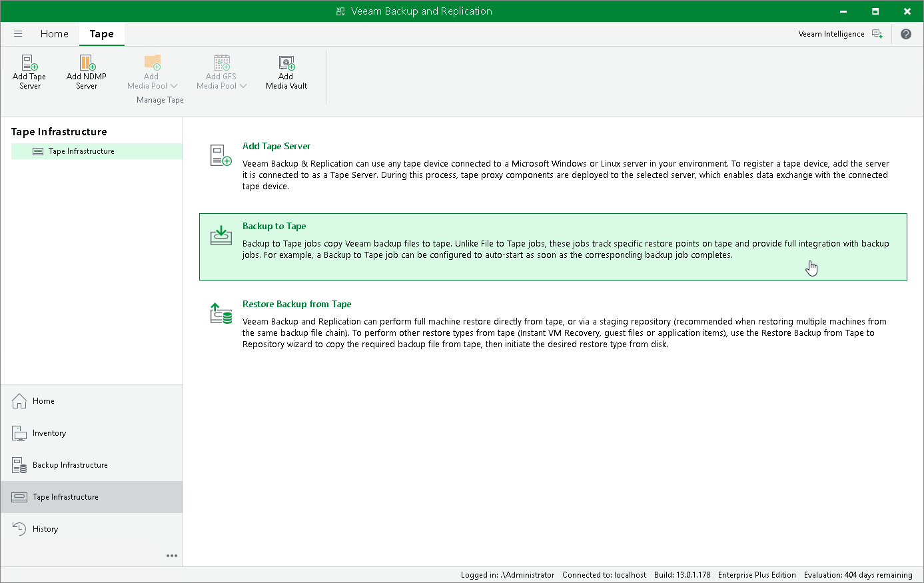Click the Evaluation days remaining status
This screenshot has width=924, height=583.
(858, 575)
